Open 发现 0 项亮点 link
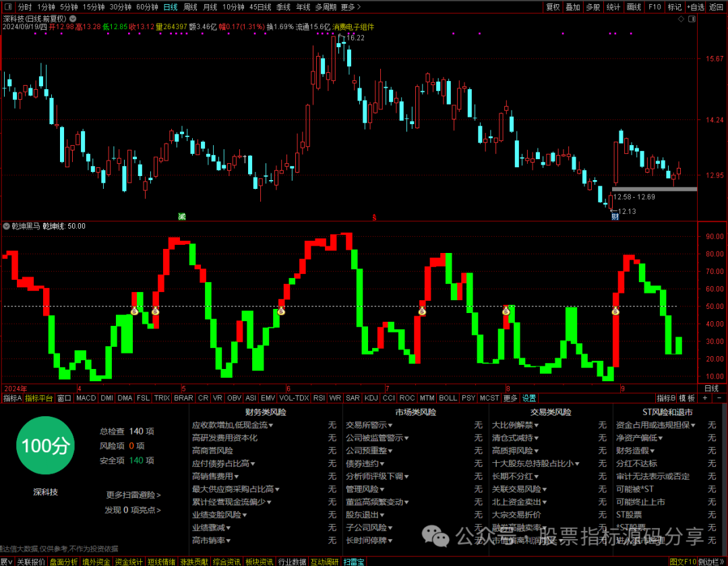728x566 pixels. (133, 510)
